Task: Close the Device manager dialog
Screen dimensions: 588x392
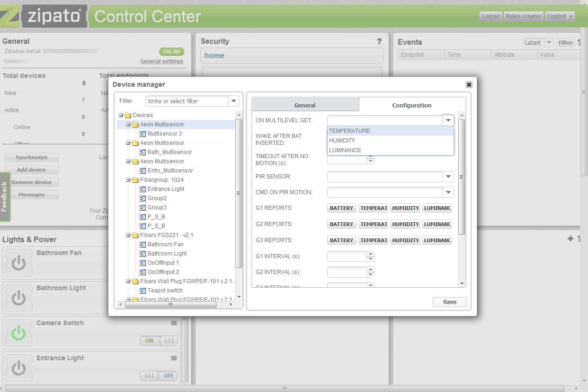Action: pyautogui.click(x=469, y=84)
